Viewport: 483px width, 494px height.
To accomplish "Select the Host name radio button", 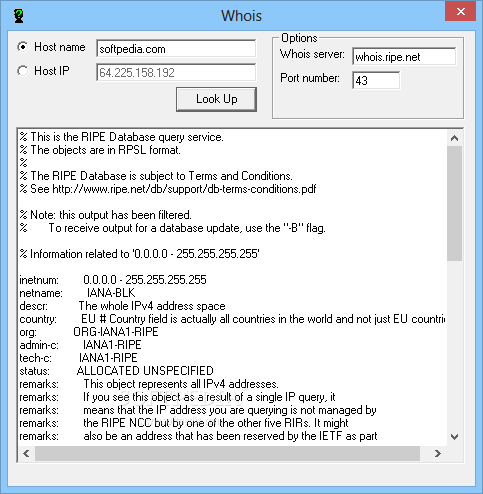I will 23,47.
